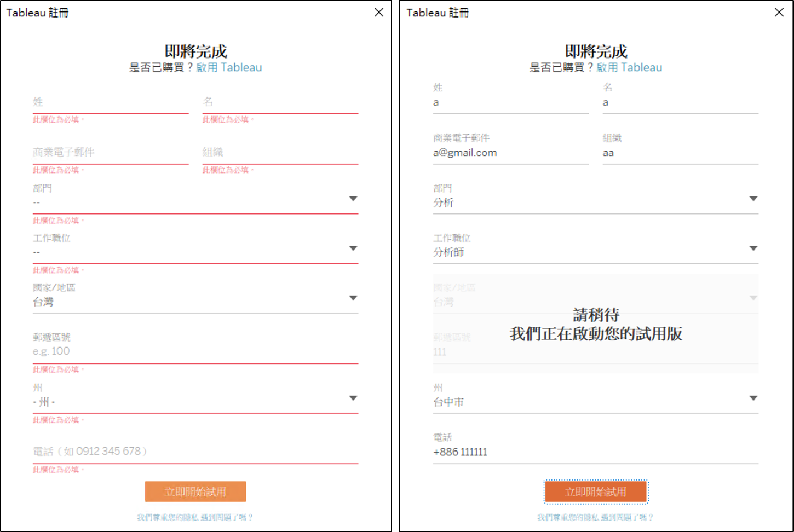
Task: Click 此欄位為必填 error under 名 field
Action: (x=228, y=119)
